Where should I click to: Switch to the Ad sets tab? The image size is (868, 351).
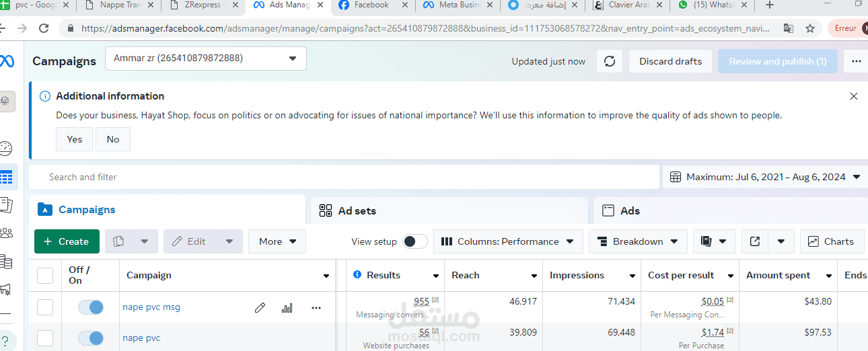tap(449, 210)
